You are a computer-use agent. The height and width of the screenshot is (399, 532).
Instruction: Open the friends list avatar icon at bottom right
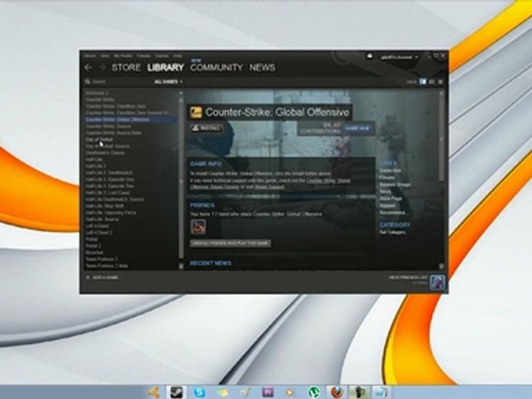pyautogui.click(x=437, y=283)
